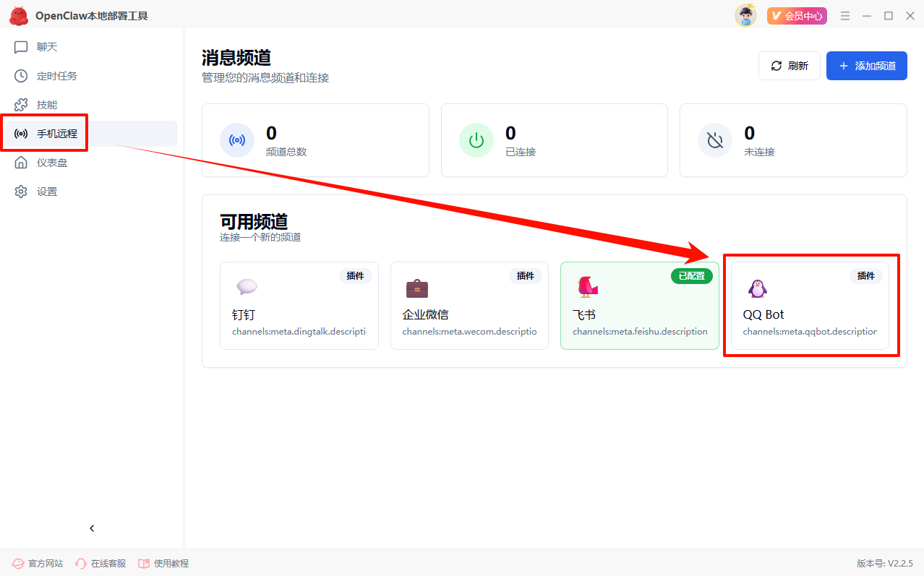Open the configured 飞书 Feishu channel card
This screenshot has width=924, height=576.
(639, 306)
